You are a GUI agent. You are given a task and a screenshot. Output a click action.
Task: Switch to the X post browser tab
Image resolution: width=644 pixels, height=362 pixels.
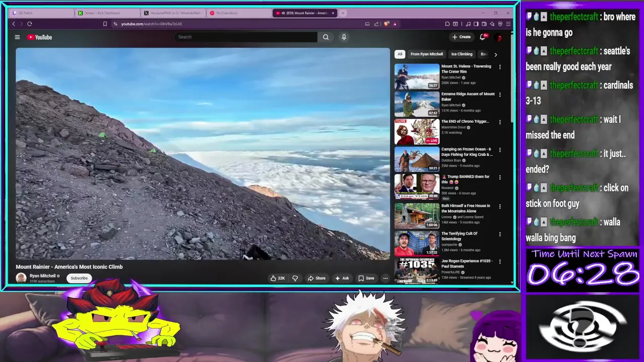click(x=174, y=13)
